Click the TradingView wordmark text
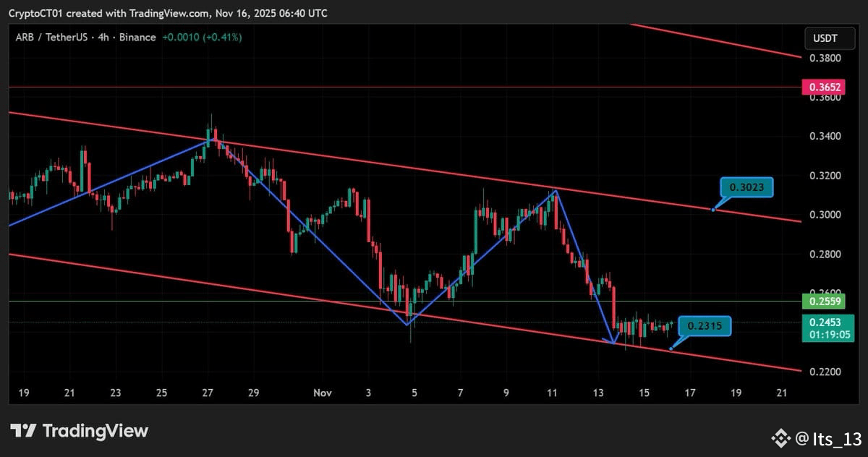 [x=95, y=431]
